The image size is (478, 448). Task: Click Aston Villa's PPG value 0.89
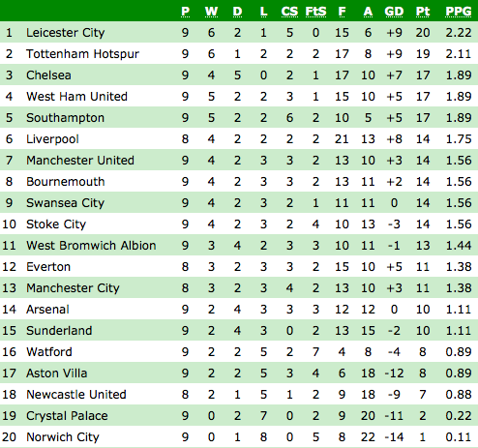(x=459, y=373)
